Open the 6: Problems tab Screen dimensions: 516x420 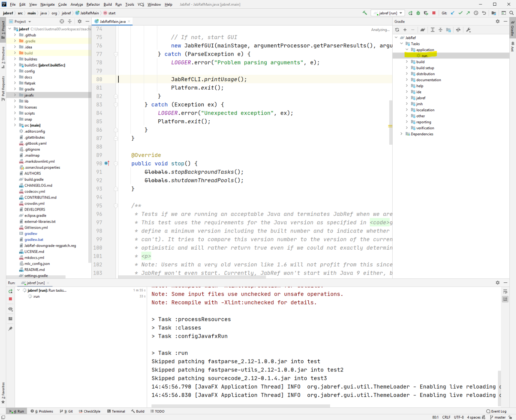[42, 411]
